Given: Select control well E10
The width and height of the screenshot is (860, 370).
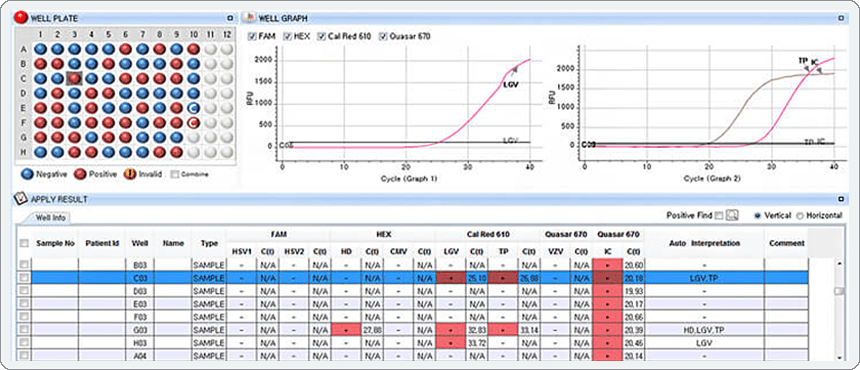Looking at the screenshot, I should point(193,107).
